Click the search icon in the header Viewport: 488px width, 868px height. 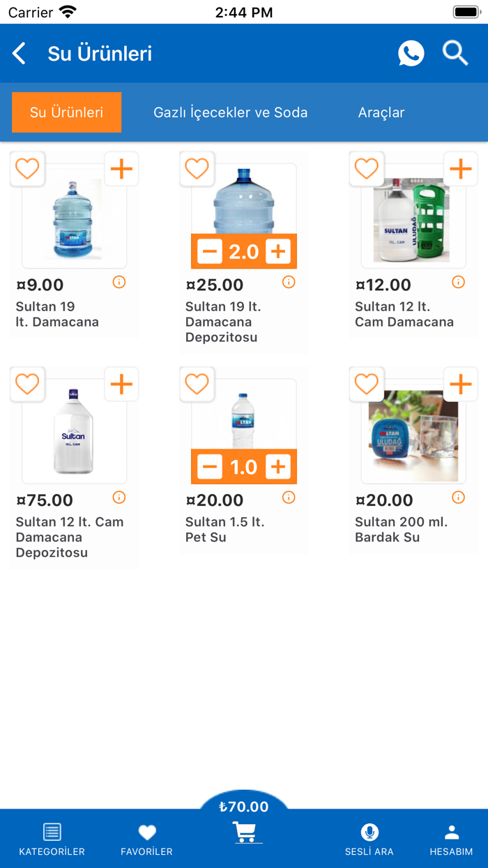[455, 53]
